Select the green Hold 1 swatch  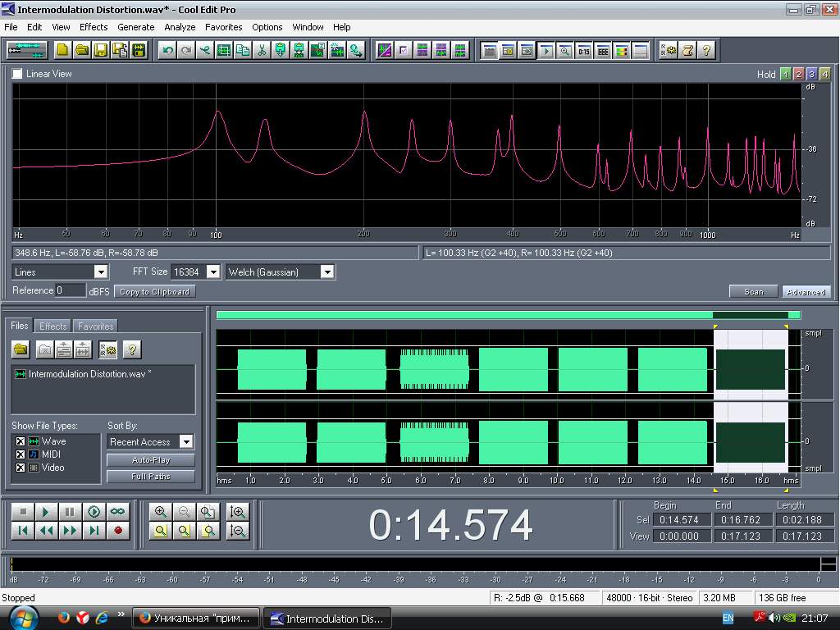[x=785, y=74]
